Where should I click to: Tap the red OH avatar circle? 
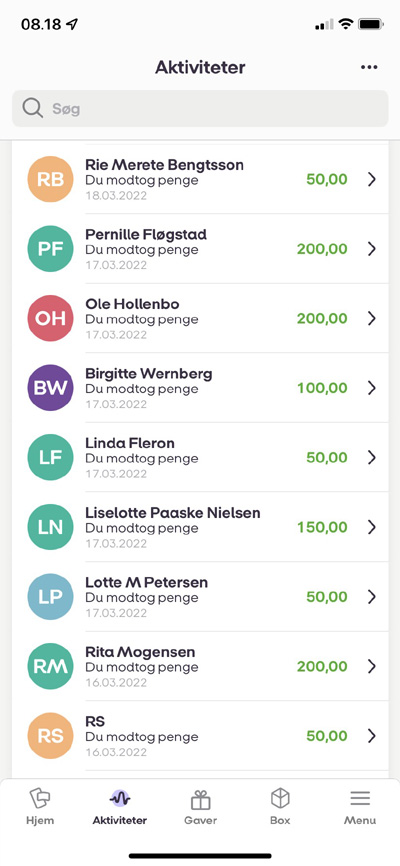coord(50,318)
